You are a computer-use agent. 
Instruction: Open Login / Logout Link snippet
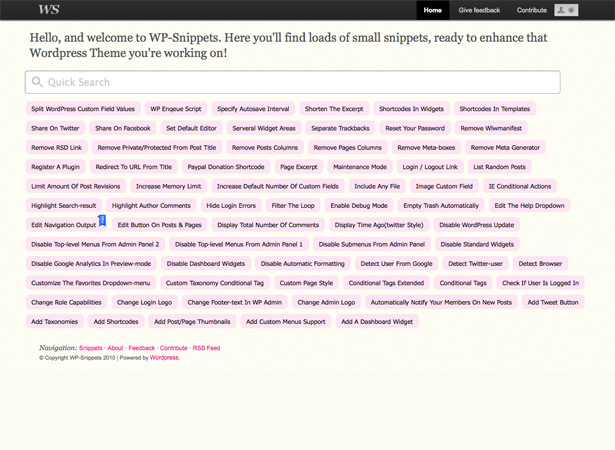(430, 166)
